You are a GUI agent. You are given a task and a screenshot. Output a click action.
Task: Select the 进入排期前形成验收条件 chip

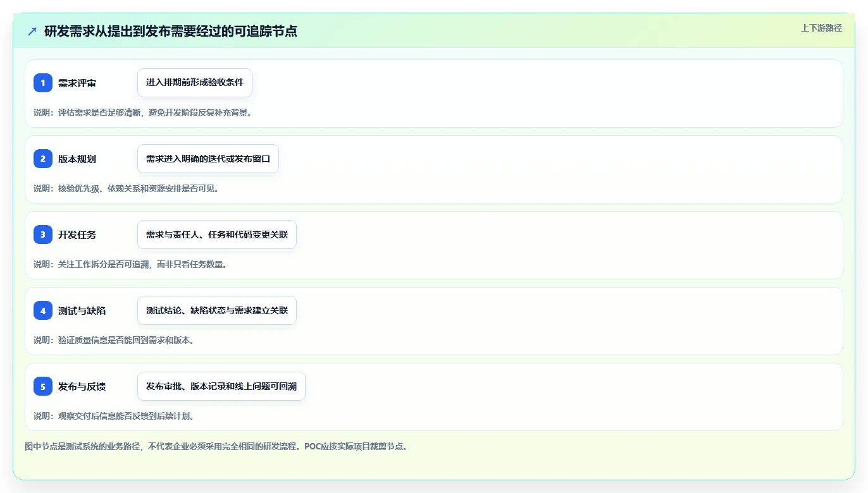(x=195, y=83)
